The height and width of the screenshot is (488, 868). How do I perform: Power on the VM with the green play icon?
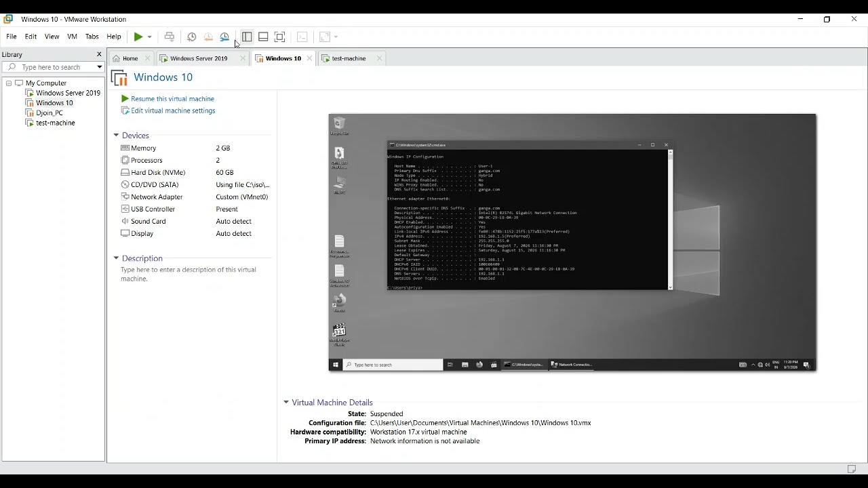pyautogui.click(x=138, y=37)
